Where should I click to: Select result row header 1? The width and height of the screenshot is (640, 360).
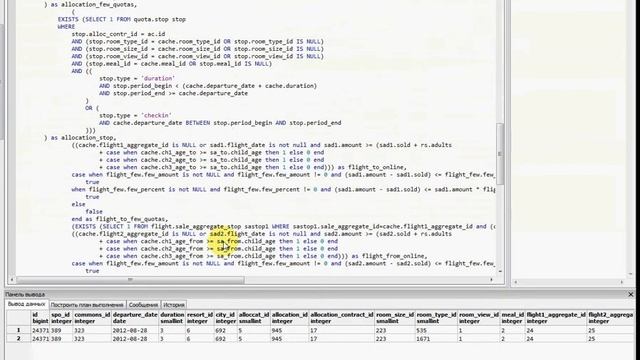tap(18, 330)
